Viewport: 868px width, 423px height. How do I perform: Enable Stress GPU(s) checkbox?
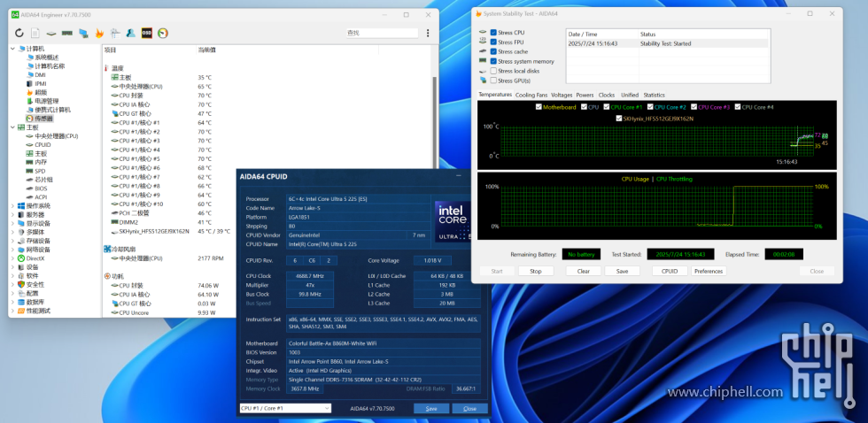coord(493,81)
